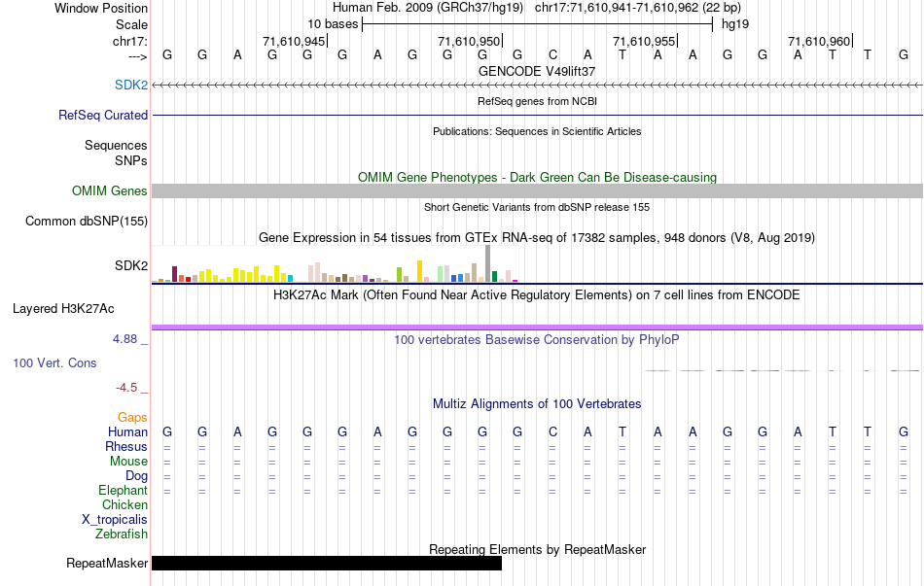Click the Scale ruler label
This screenshot has height=586, width=924.
click(131, 24)
